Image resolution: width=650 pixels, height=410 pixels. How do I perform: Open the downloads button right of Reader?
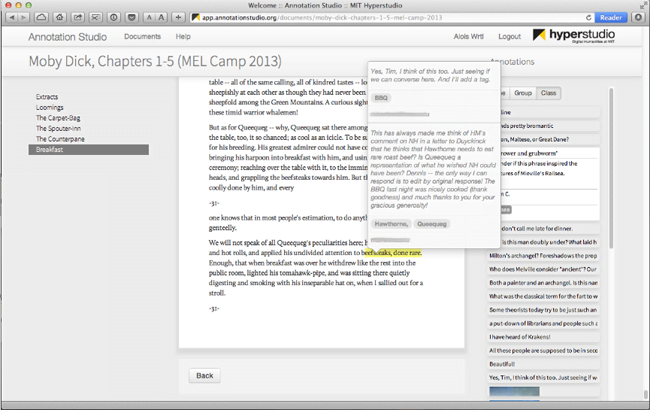638,17
